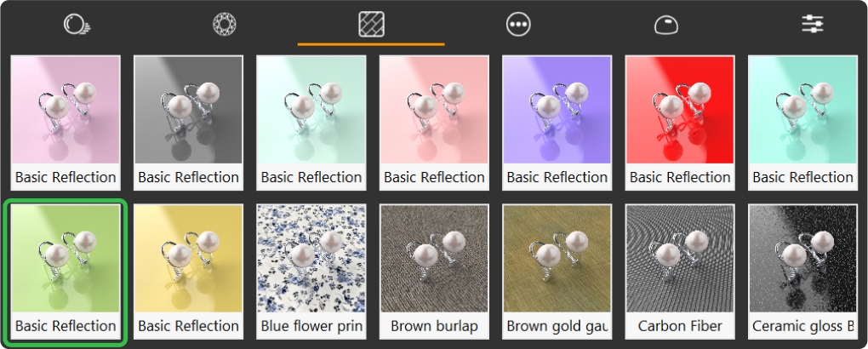Pick the mint green Basic Reflection material
Screen dimensions: 868x349
coord(311,123)
